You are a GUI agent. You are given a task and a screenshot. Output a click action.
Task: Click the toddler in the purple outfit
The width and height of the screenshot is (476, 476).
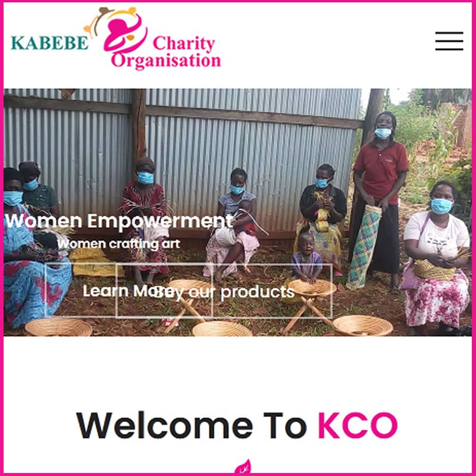pyautogui.click(x=306, y=258)
